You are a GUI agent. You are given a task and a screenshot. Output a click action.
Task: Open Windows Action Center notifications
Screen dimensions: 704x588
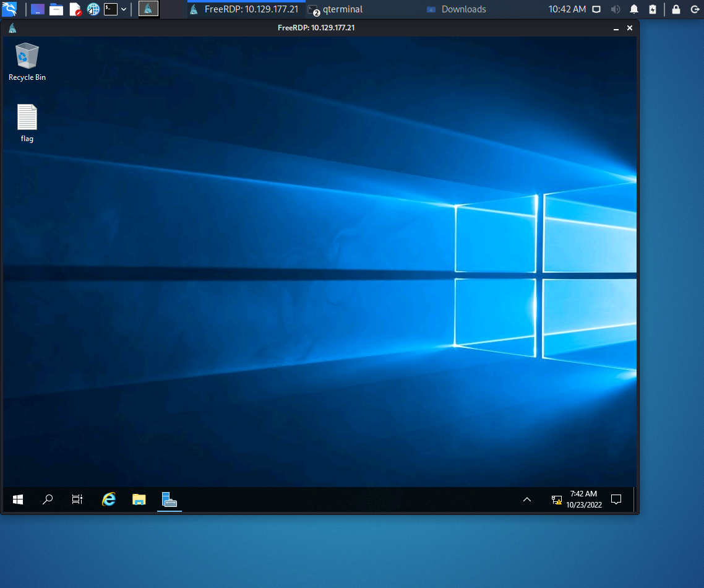pos(616,499)
